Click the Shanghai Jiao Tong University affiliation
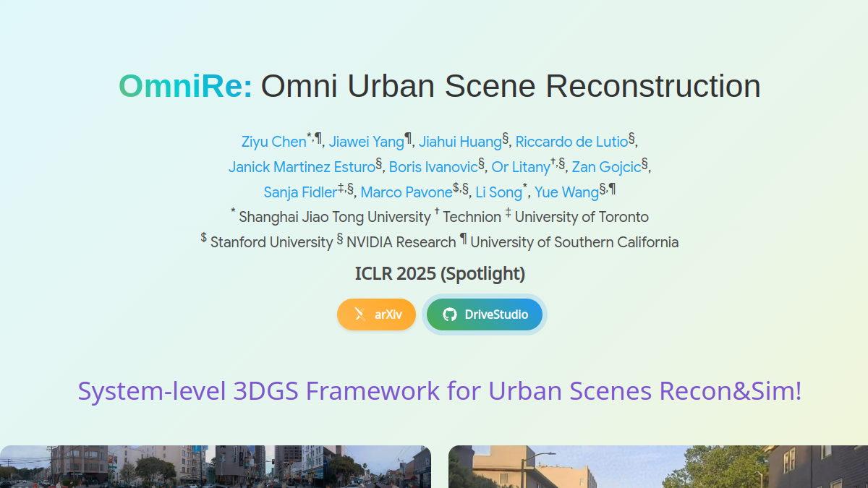The image size is (868, 488). click(334, 217)
